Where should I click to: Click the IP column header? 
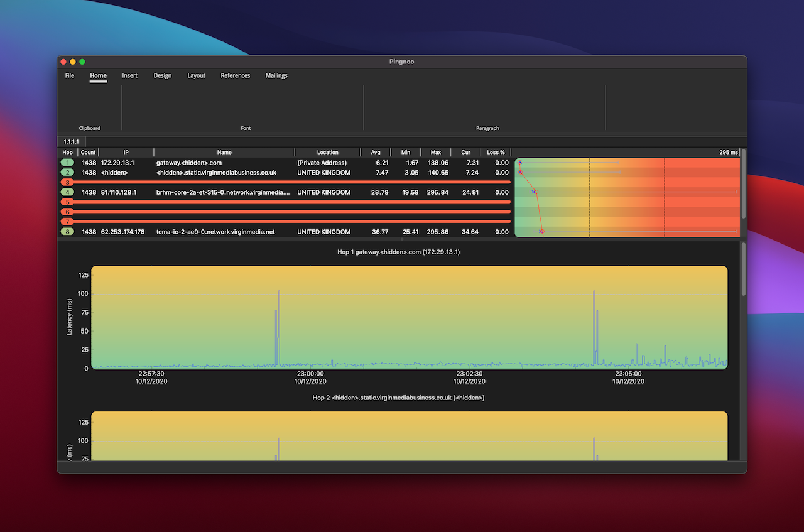(126, 153)
